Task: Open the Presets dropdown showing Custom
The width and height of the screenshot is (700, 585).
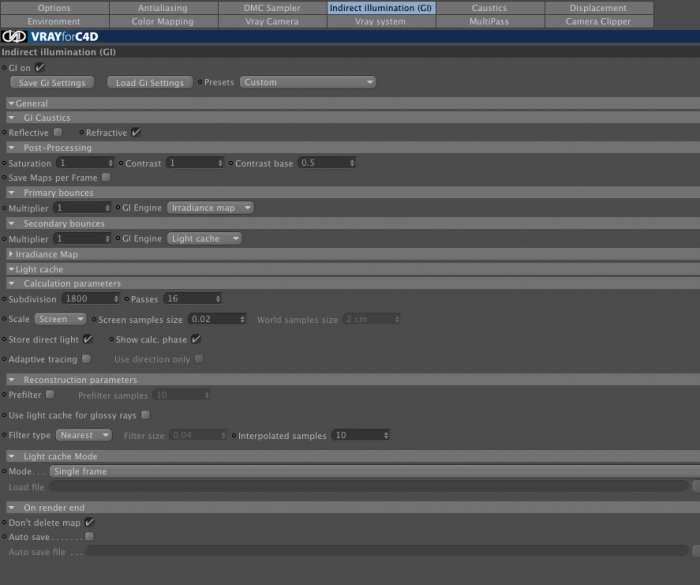Action: [308, 82]
